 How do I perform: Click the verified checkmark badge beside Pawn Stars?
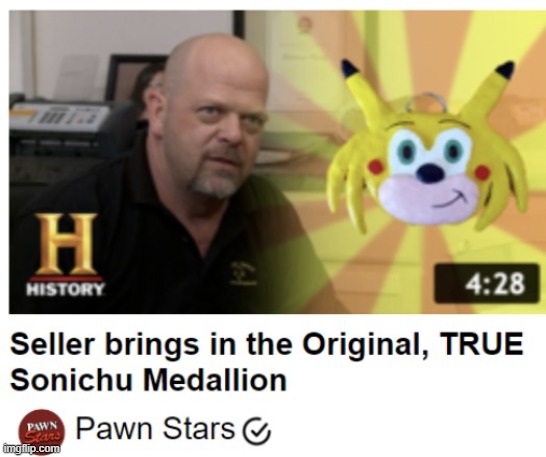point(257,431)
